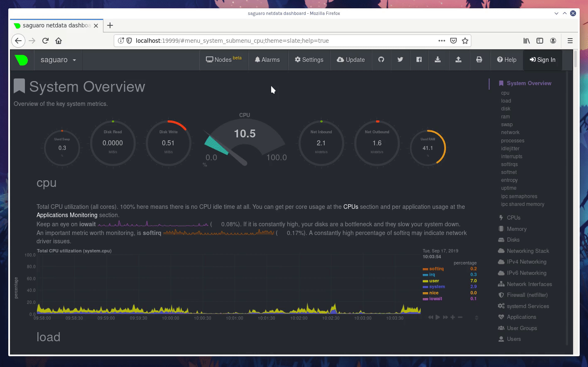Expand the CPUs sidebar section
The image size is (588, 367).
pos(514,218)
